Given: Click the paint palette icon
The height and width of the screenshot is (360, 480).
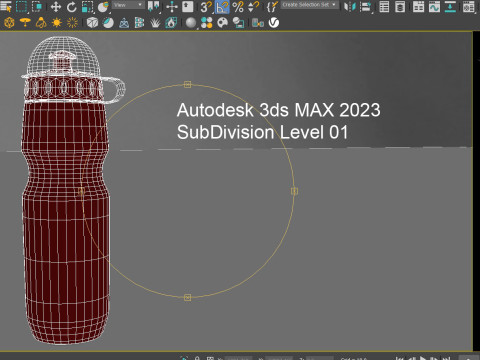Looking at the screenshot, I should coord(223,23).
